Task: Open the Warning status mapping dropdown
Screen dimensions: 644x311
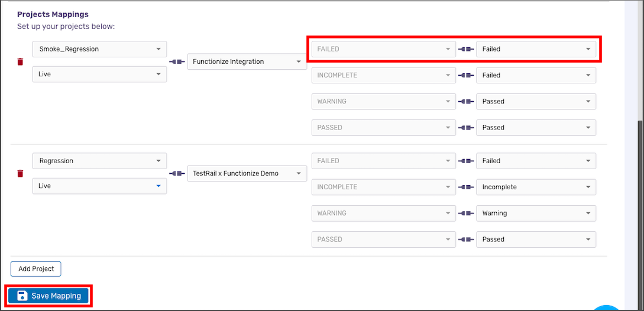Action: click(x=536, y=213)
